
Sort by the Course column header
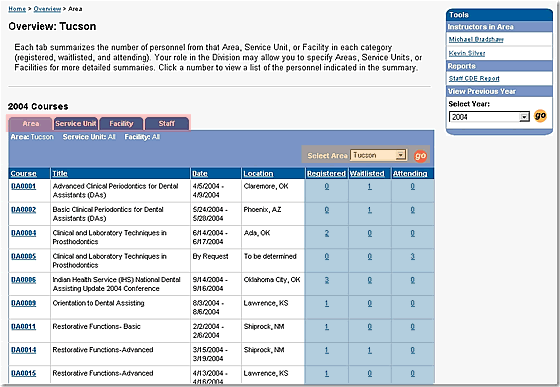24,174
